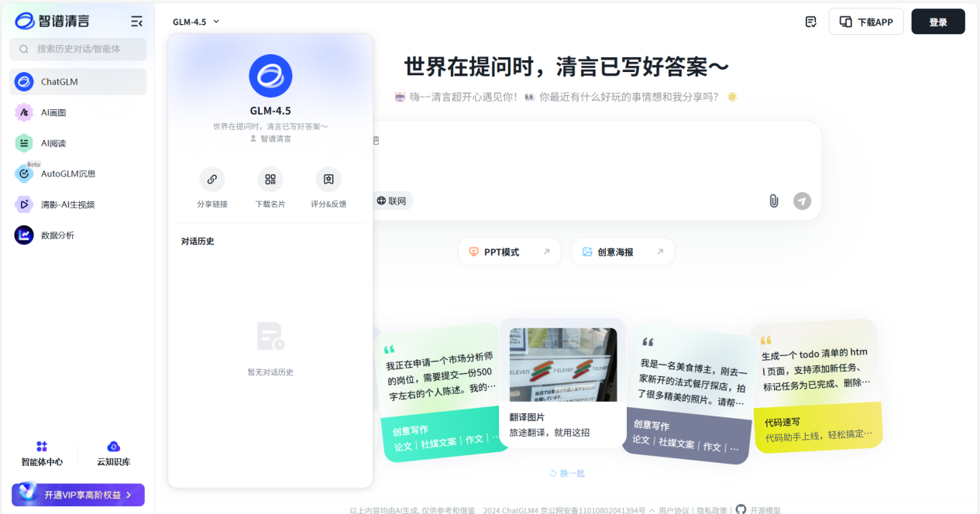Click the arrow icon on PPT模式
The image size is (980, 514).
click(x=546, y=252)
